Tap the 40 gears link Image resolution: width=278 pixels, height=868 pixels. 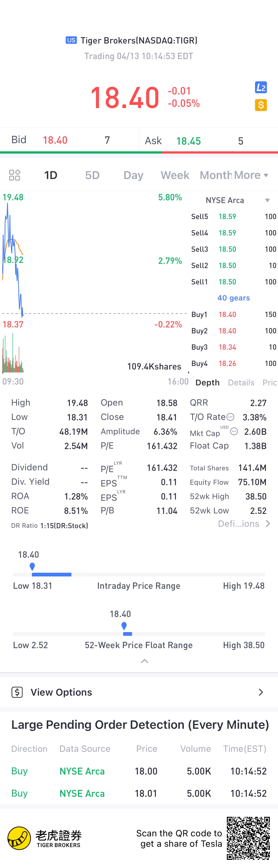coord(234,298)
